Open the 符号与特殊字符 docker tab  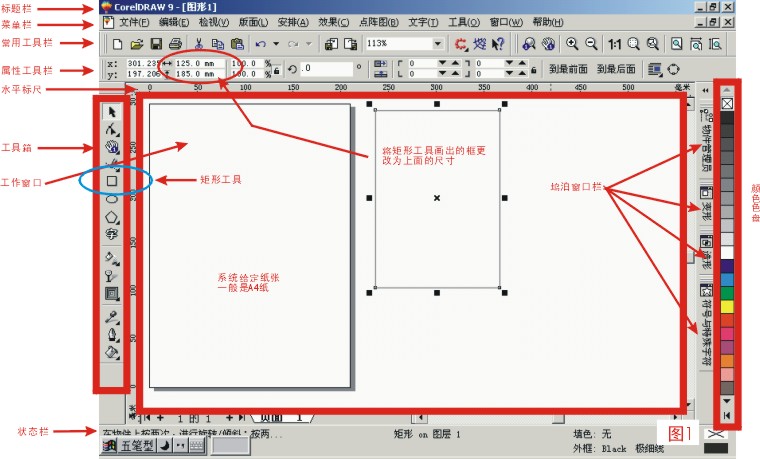pos(706,325)
